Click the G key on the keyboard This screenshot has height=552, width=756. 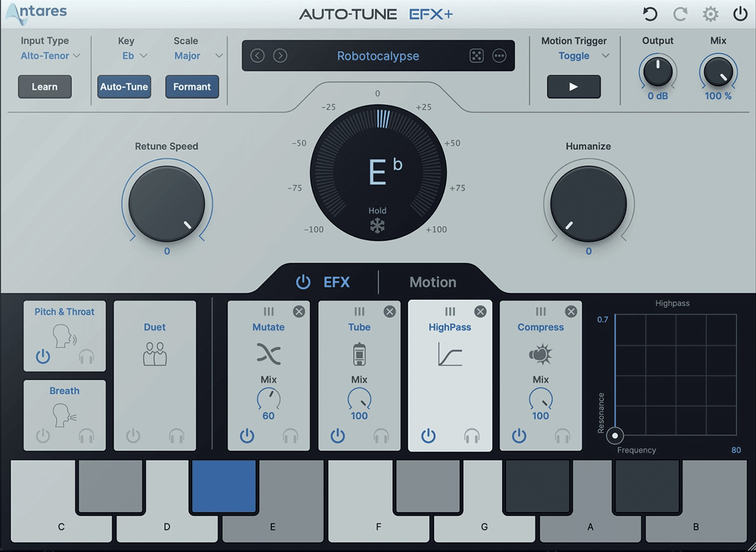[484, 527]
